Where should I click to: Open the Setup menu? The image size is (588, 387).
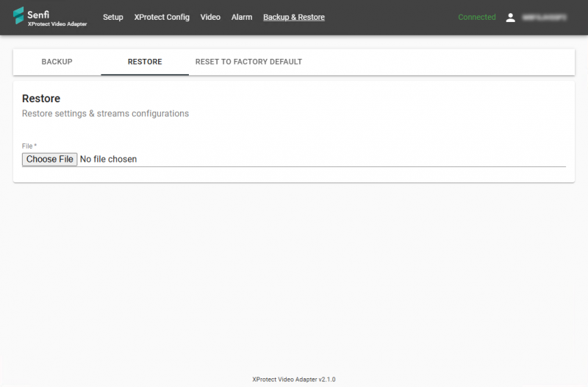pos(113,17)
